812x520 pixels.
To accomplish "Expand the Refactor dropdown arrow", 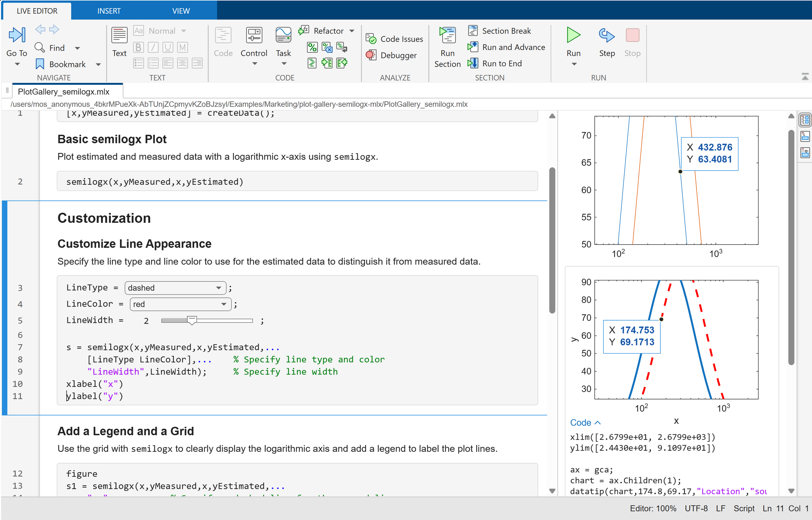I will click(352, 31).
